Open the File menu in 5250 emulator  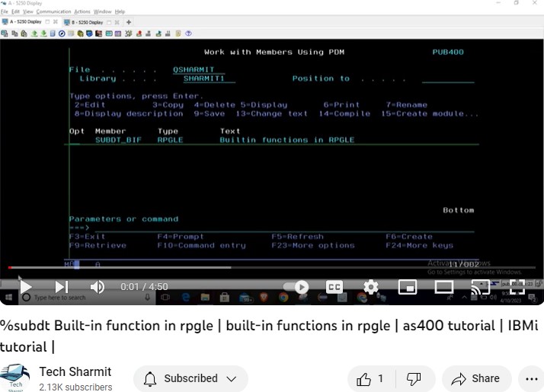[4, 11]
